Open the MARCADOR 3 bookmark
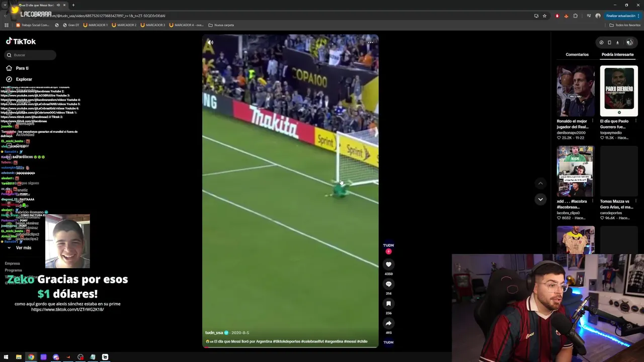 [152, 25]
